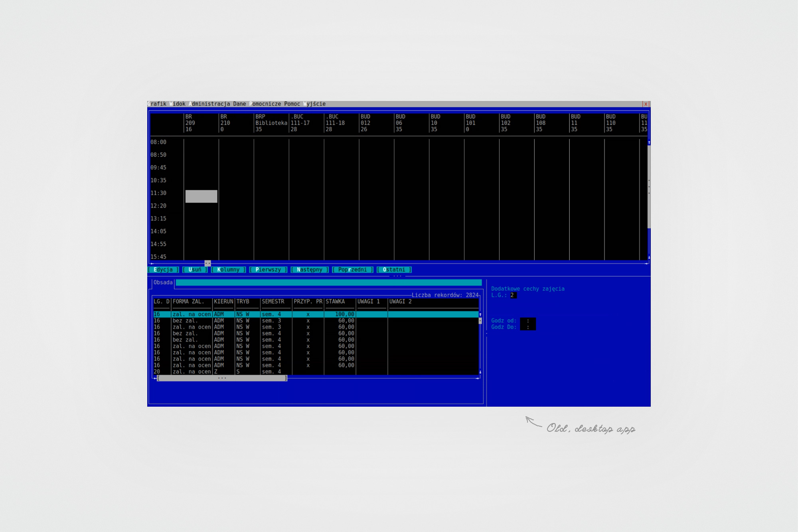Screen dimensions: 798x532
Task: Open the Administracja menu
Action: [x=209, y=104]
